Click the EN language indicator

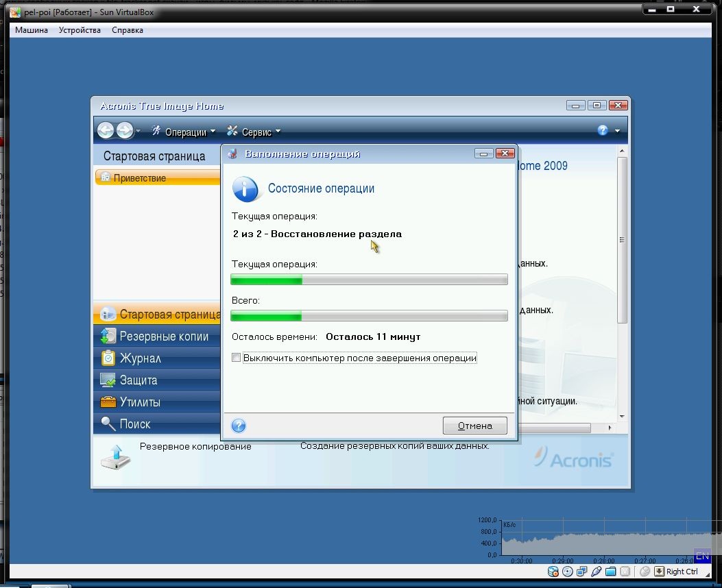[702, 556]
